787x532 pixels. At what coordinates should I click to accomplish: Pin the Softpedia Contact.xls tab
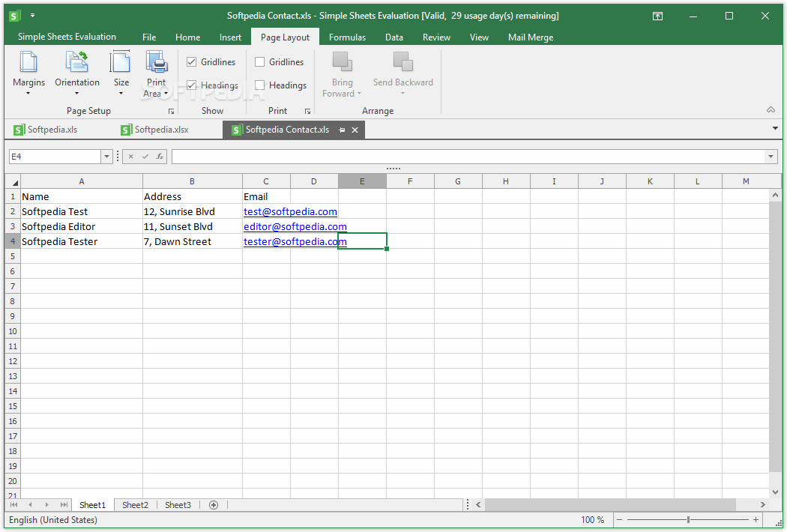[342, 130]
